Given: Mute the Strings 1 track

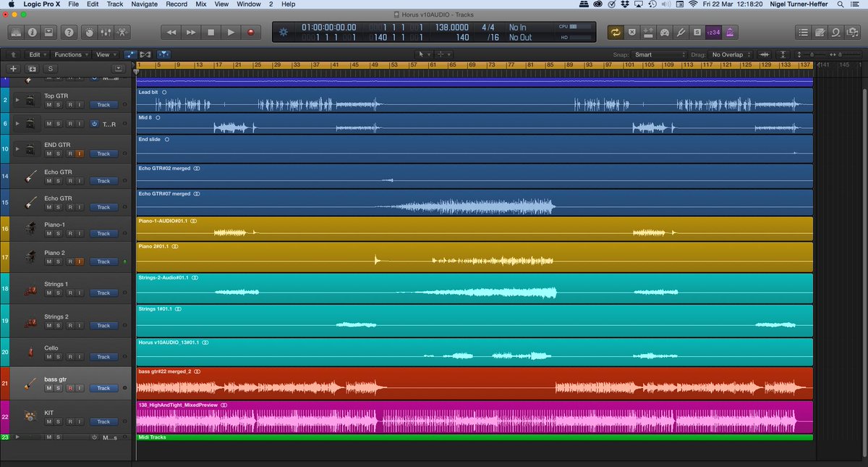Looking at the screenshot, I should [49, 293].
